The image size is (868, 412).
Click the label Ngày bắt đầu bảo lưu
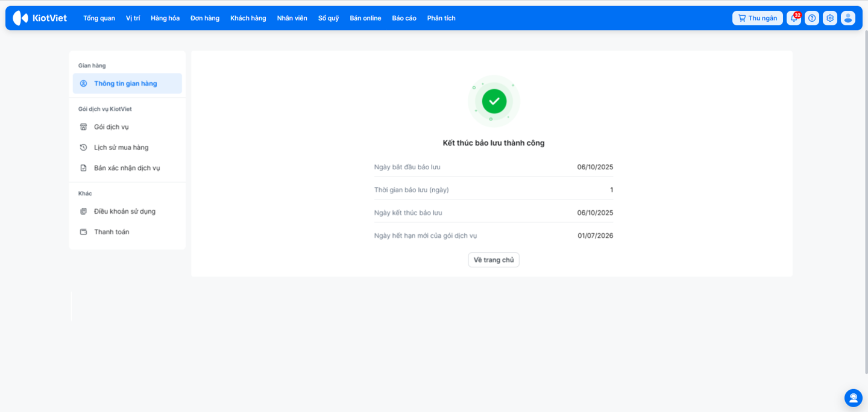click(407, 167)
